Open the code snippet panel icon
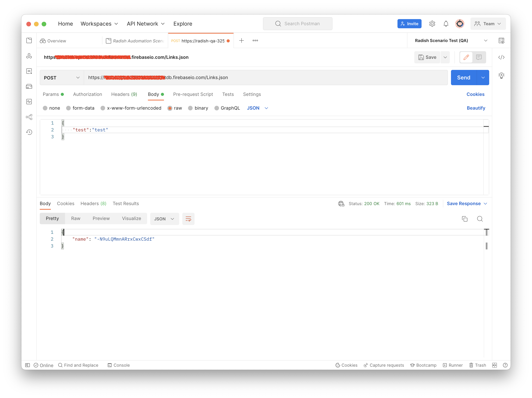The image size is (532, 398). [x=501, y=57]
